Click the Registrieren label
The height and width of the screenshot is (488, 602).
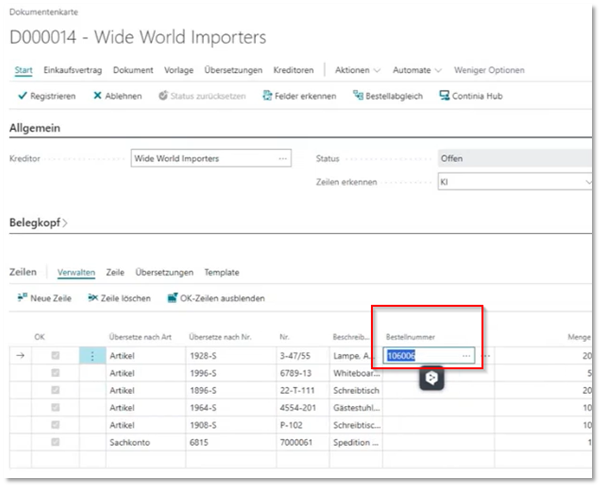click(x=53, y=96)
